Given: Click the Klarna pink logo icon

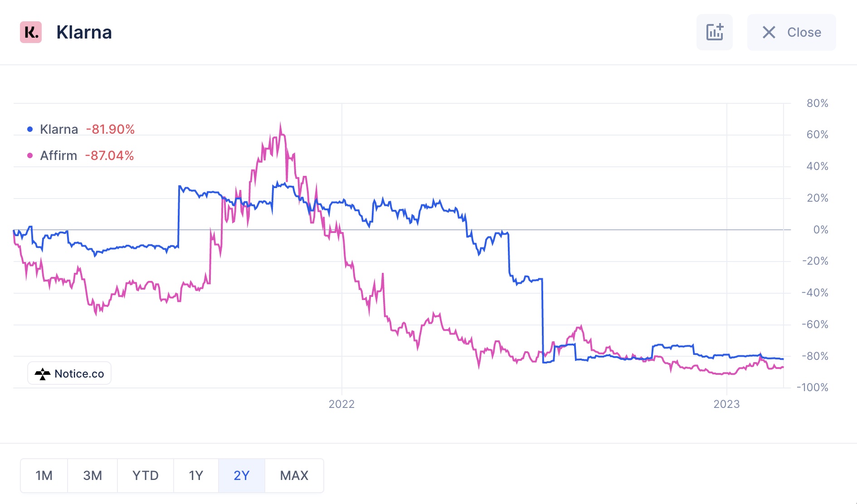Looking at the screenshot, I should point(31,32).
